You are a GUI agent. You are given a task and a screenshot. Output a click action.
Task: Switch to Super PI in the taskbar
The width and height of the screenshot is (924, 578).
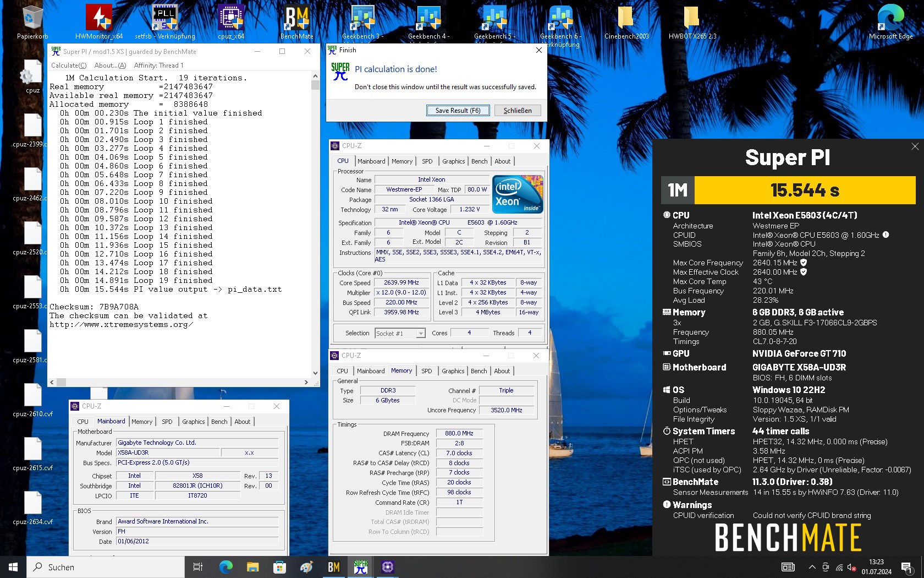(x=360, y=567)
